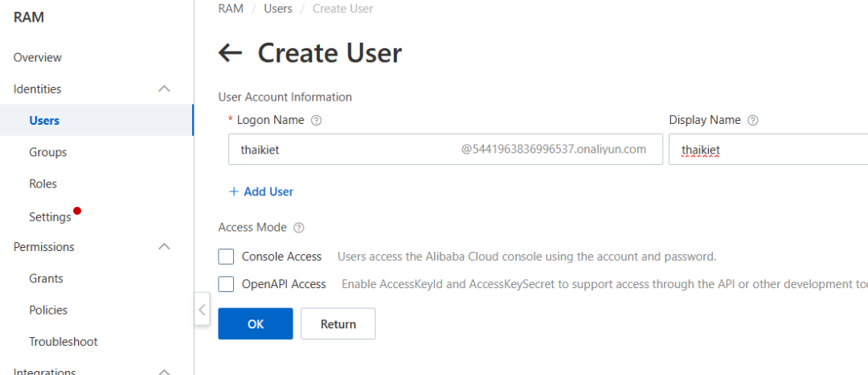Click the Return button

click(338, 324)
